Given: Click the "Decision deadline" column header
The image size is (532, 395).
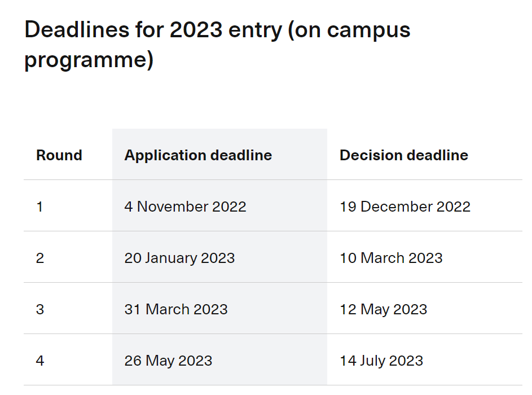Looking at the screenshot, I should 404,155.
